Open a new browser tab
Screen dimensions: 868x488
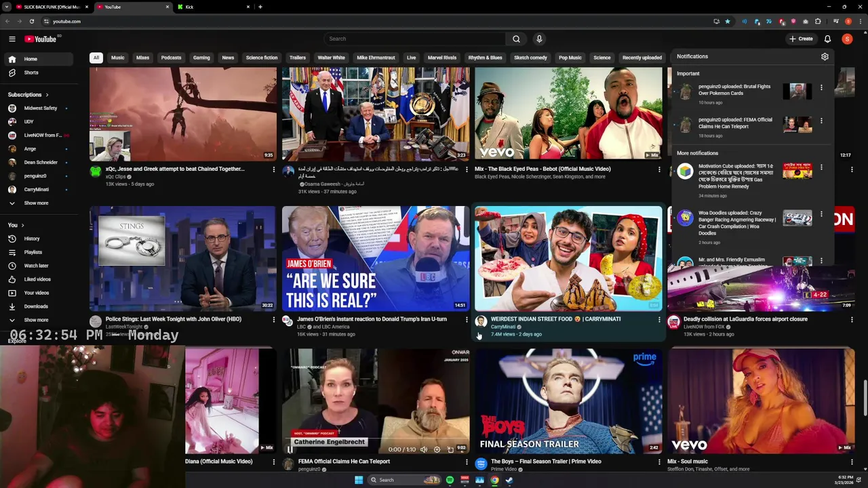(260, 7)
